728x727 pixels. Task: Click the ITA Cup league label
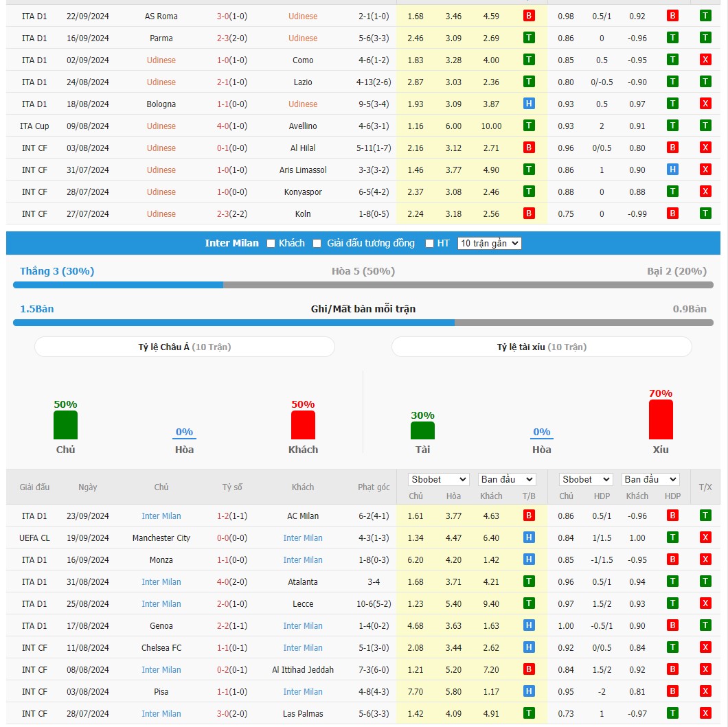pos(34,126)
